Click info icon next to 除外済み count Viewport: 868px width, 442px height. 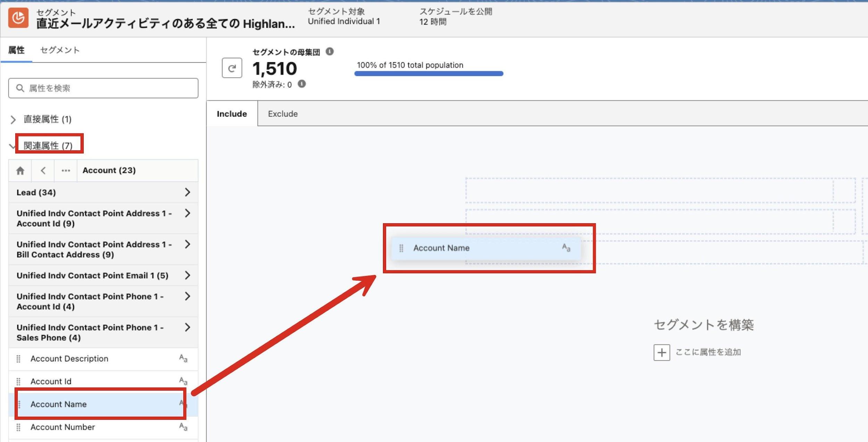click(x=302, y=84)
